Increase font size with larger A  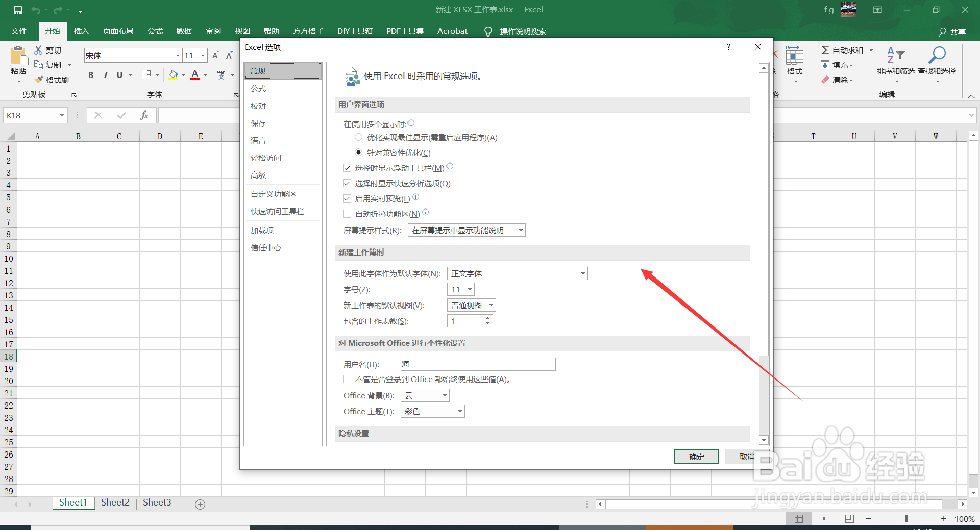point(215,55)
